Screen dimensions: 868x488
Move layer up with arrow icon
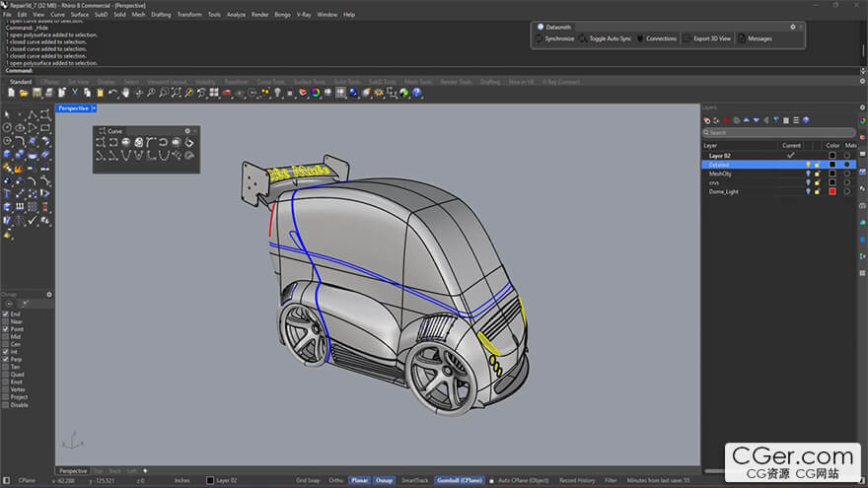[x=745, y=120]
